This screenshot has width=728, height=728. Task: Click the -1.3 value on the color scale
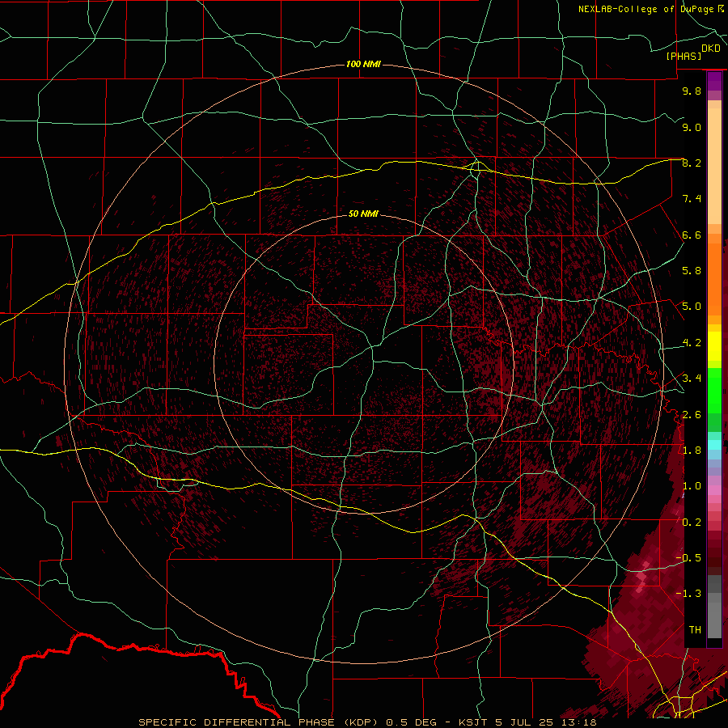point(688,594)
